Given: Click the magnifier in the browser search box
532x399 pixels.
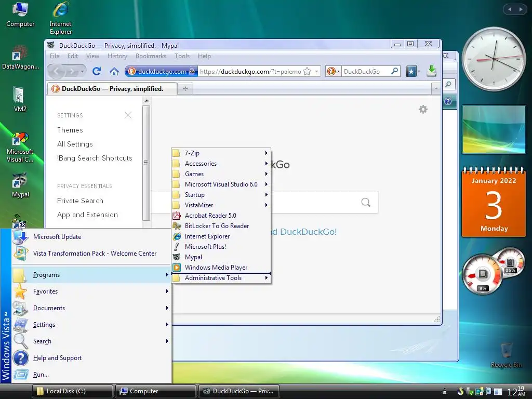Looking at the screenshot, I should click(x=395, y=71).
